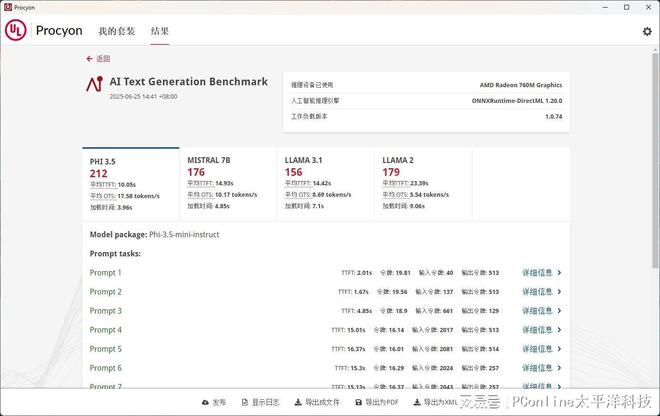Click Prompt 3 label
Viewport: 660px width, 416px height.
click(x=105, y=311)
